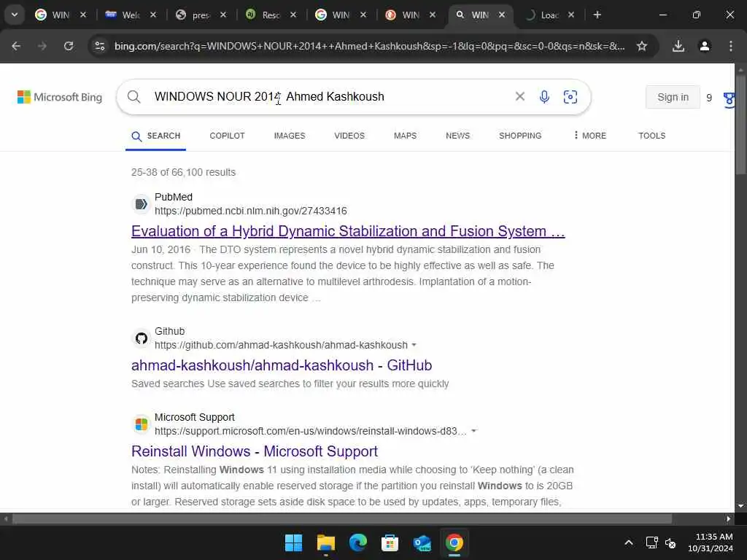The width and height of the screenshot is (747, 560).
Task: Open Microsoft Store from taskbar
Action: (390, 542)
